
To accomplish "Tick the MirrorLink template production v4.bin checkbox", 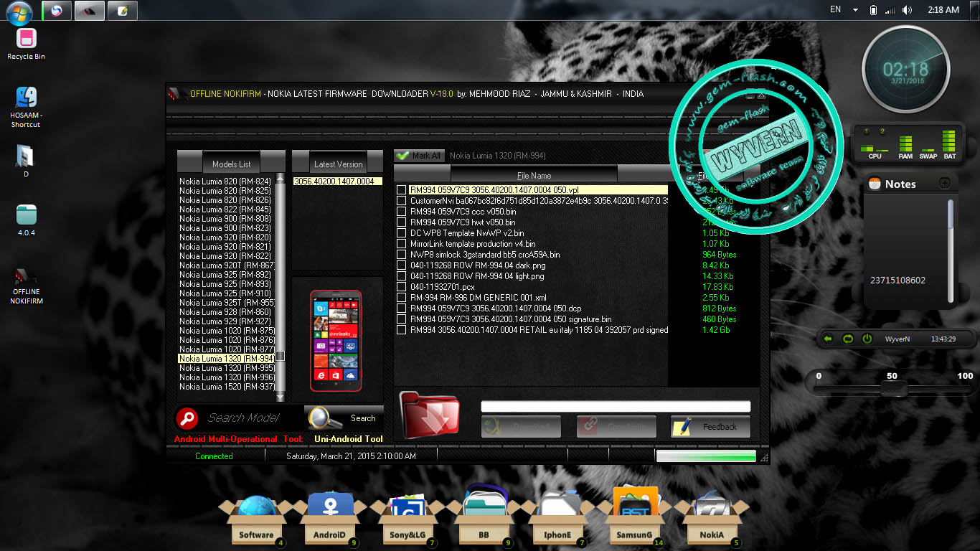I will click(x=401, y=244).
